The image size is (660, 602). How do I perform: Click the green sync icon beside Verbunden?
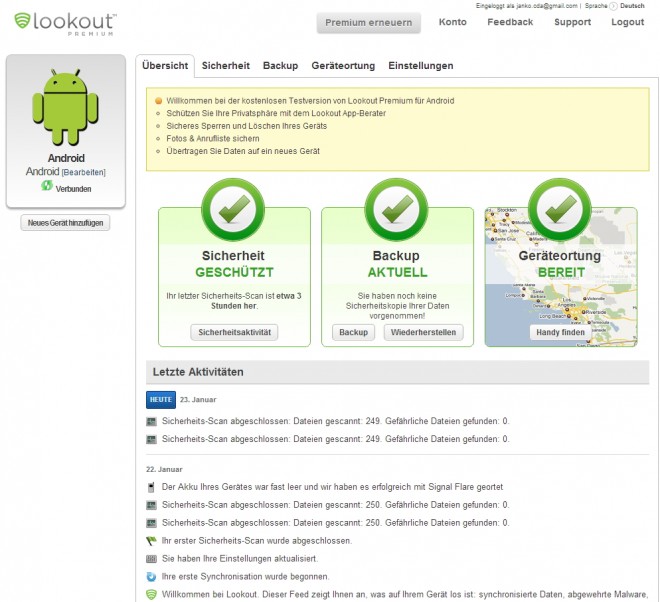(47, 185)
